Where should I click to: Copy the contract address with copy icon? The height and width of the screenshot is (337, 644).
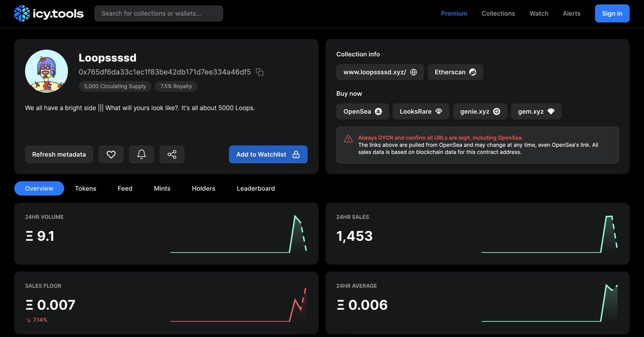[x=260, y=72]
